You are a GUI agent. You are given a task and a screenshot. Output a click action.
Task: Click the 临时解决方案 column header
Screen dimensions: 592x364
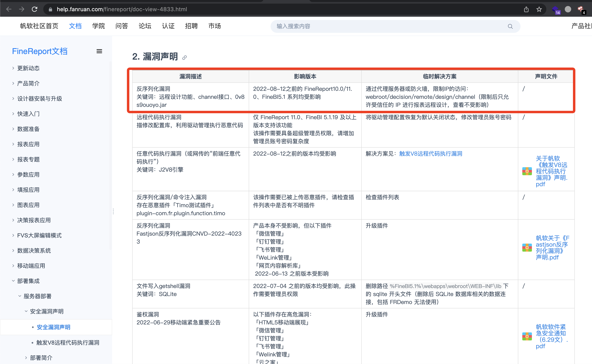point(439,76)
